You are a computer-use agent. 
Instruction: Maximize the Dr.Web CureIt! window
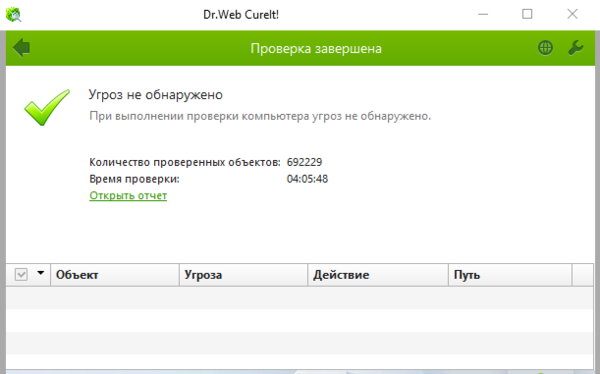(x=527, y=14)
